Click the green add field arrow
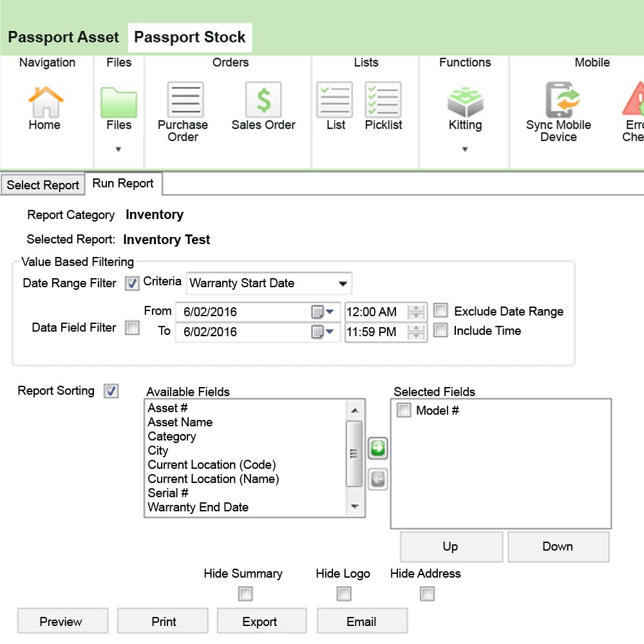The width and height of the screenshot is (644, 644). (377, 448)
